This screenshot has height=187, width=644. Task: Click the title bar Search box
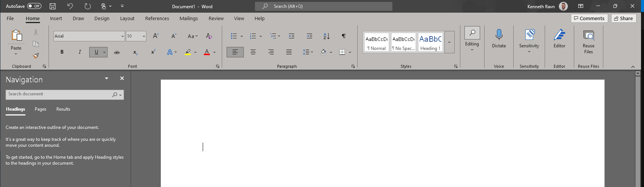coord(324,6)
